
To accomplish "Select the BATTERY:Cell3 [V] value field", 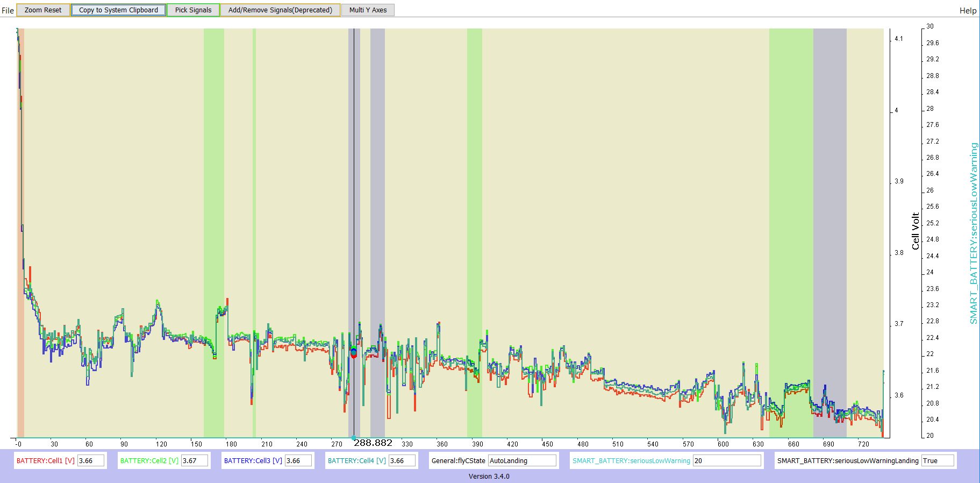I will 298,460.
